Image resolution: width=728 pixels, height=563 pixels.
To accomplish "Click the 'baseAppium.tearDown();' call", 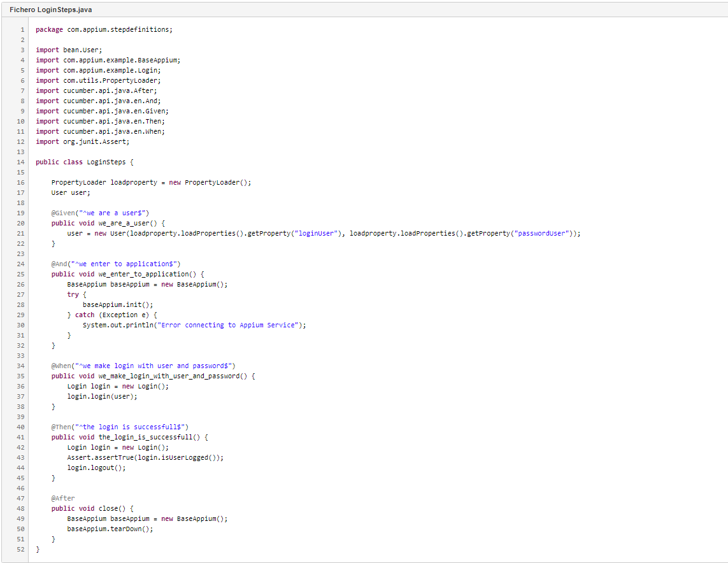I will point(110,529).
